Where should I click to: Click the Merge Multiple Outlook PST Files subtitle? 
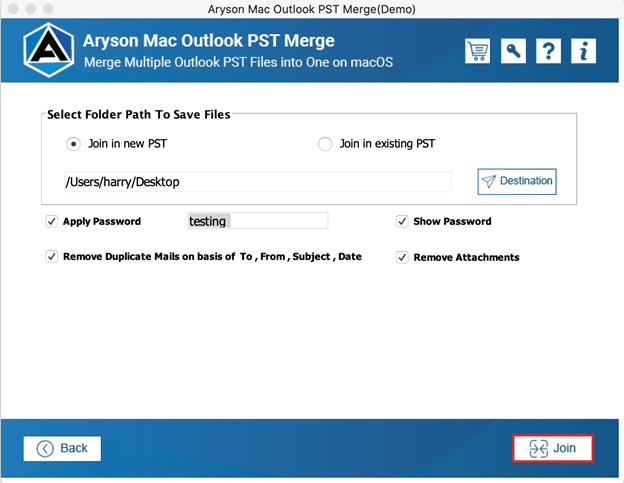(238, 62)
